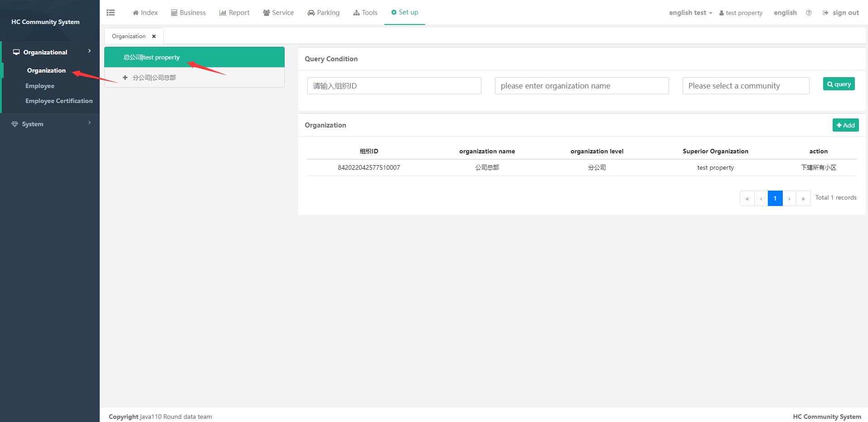Expand the english test community dropdown
Viewport: 868px width, 422px height.
click(x=690, y=13)
